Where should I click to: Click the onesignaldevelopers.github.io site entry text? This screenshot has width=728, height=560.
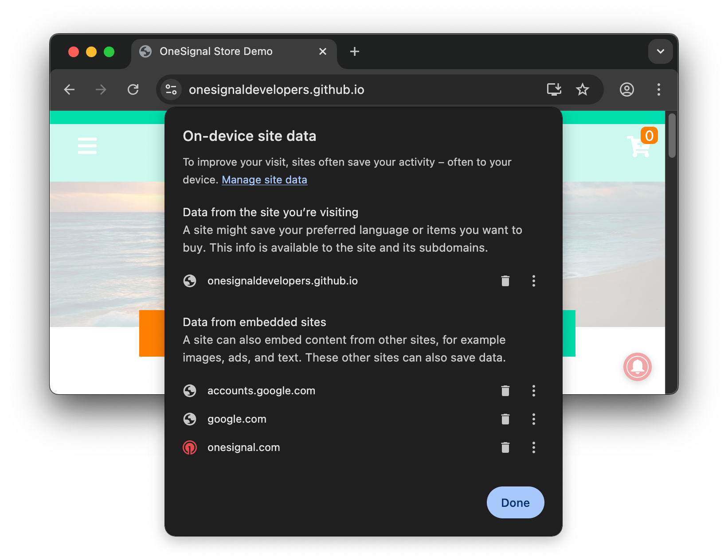[x=282, y=281]
